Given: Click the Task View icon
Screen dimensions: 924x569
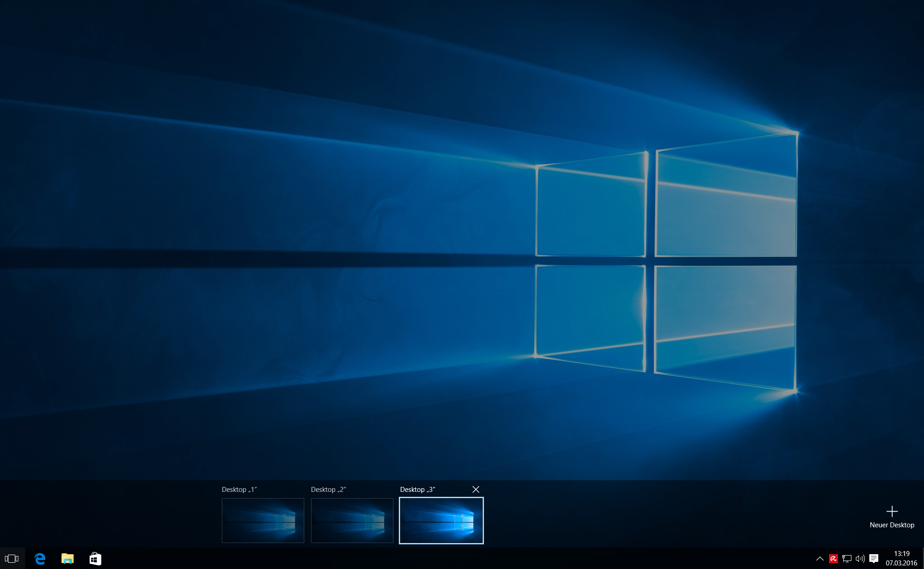Looking at the screenshot, I should click(12, 559).
